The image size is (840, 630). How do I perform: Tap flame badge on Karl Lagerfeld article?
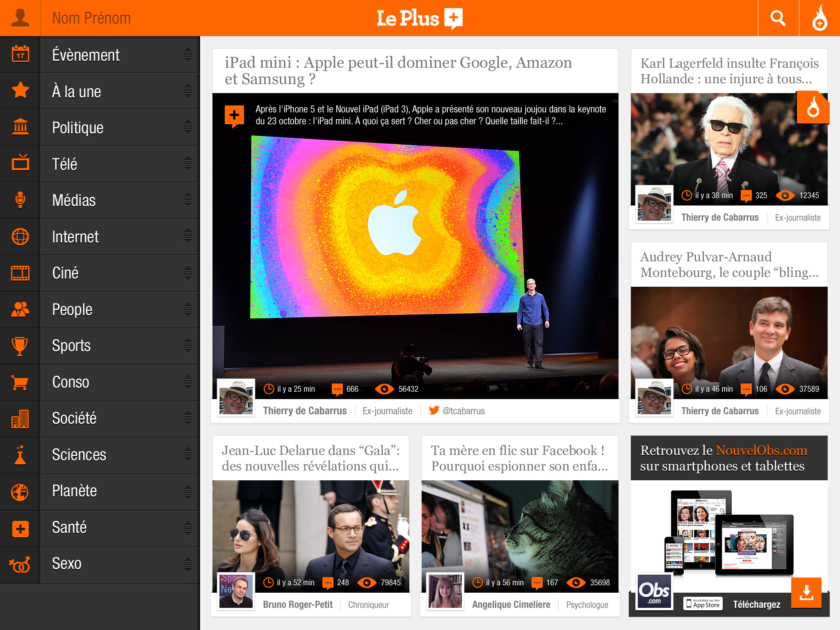[x=813, y=107]
